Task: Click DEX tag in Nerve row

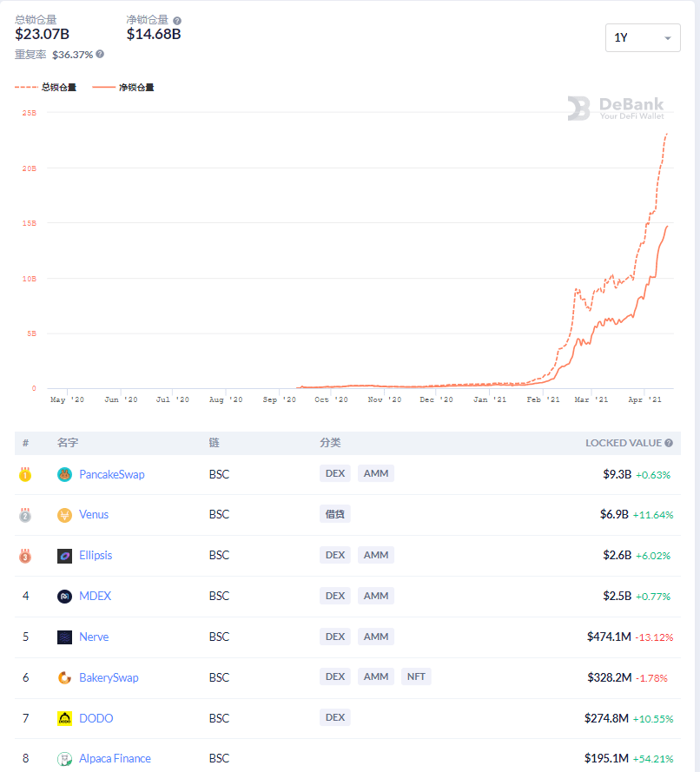Action: click(335, 637)
